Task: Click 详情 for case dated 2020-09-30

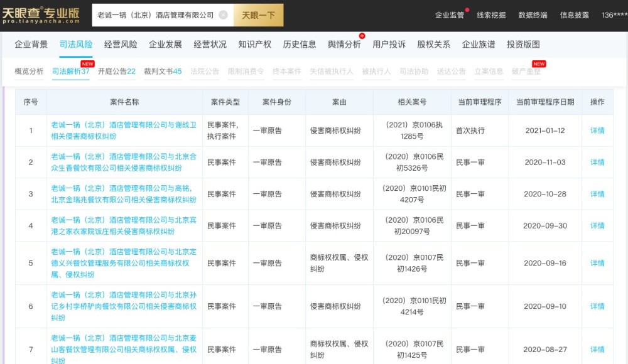Action: [597, 225]
